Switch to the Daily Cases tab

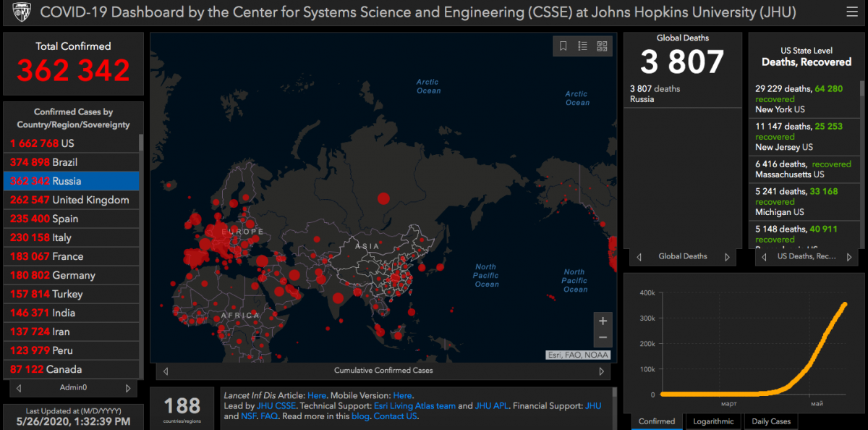click(x=770, y=421)
